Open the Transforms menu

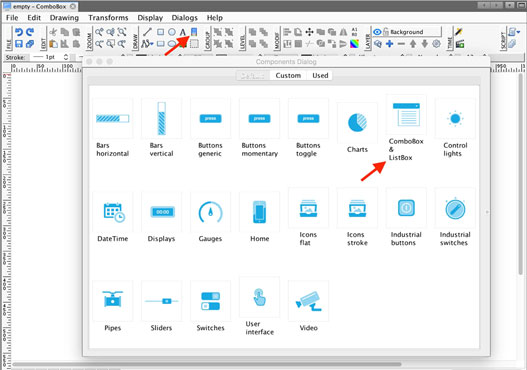(108, 18)
